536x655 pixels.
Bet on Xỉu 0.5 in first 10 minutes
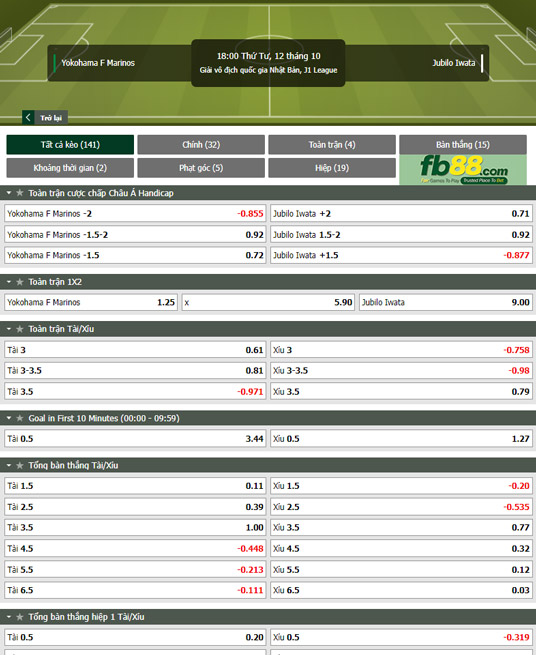[401, 439]
